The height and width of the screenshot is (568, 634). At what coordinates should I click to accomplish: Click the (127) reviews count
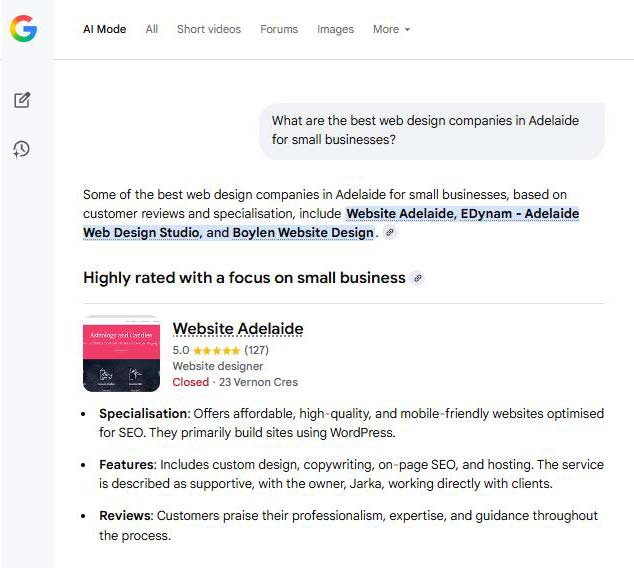click(x=256, y=351)
